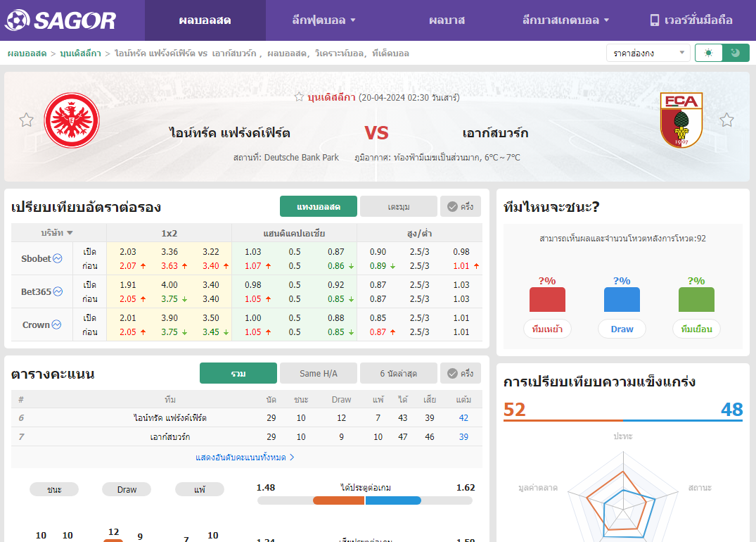This screenshot has height=542, width=756.
Task: Select the 6 นัดล่าสุด standings tab
Action: click(399, 373)
